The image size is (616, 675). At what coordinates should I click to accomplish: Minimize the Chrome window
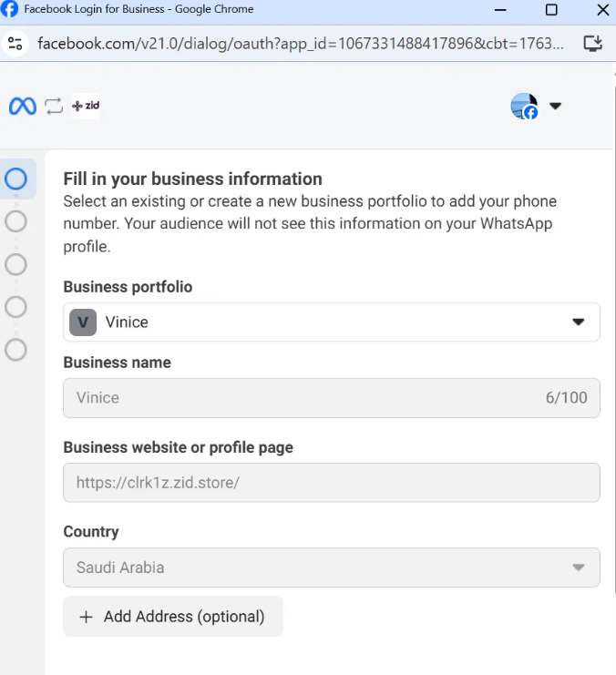500,9
